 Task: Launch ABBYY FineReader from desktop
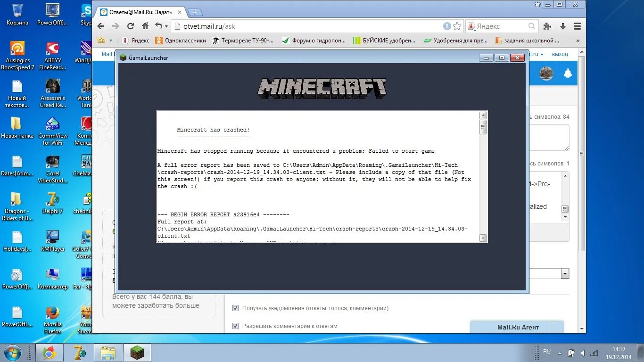tap(53, 56)
